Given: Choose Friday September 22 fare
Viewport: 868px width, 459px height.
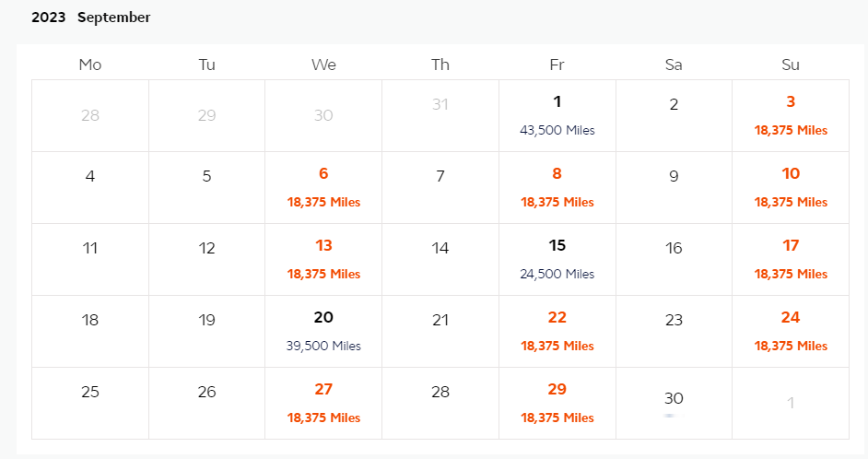Looking at the screenshot, I should coord(557,331).
